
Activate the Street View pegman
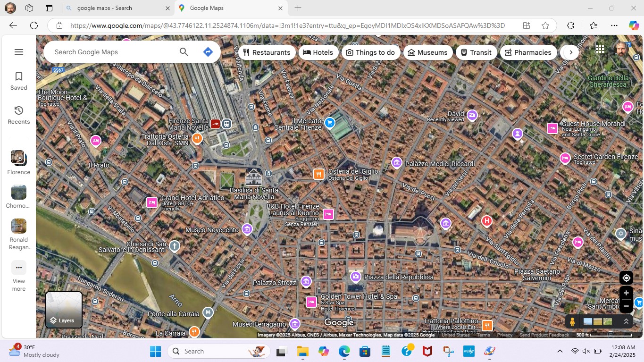[x=572, y=322]
